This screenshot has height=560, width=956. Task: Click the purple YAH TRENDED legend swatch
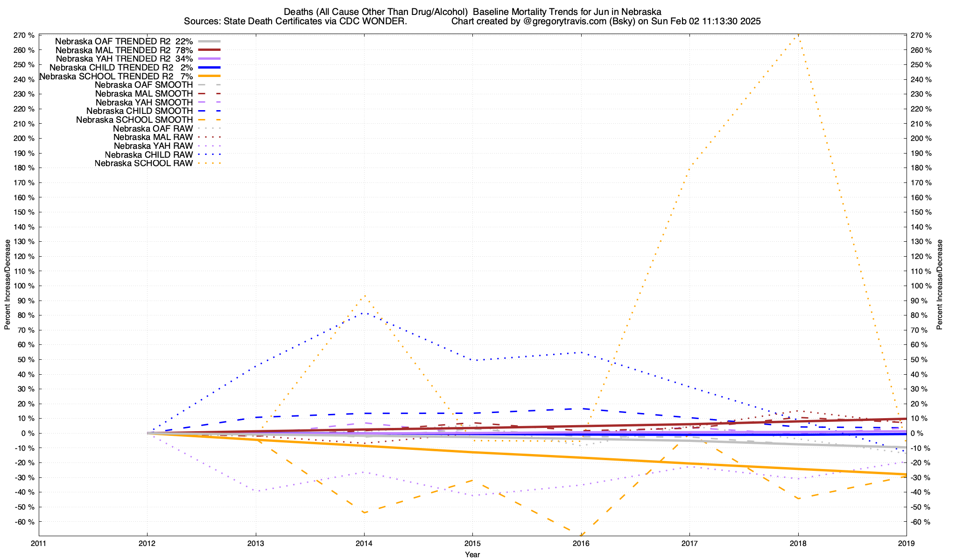click(x=209, y=59)
